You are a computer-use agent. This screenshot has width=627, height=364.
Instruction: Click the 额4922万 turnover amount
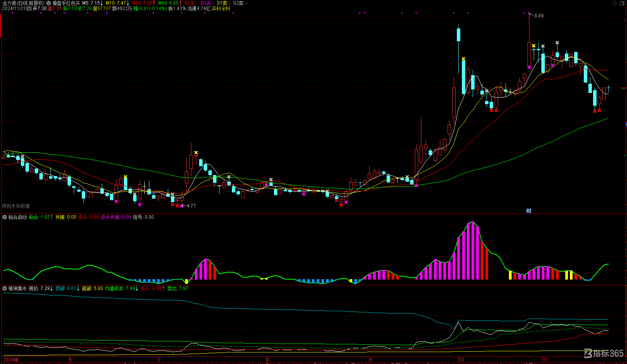click(122, 8)
